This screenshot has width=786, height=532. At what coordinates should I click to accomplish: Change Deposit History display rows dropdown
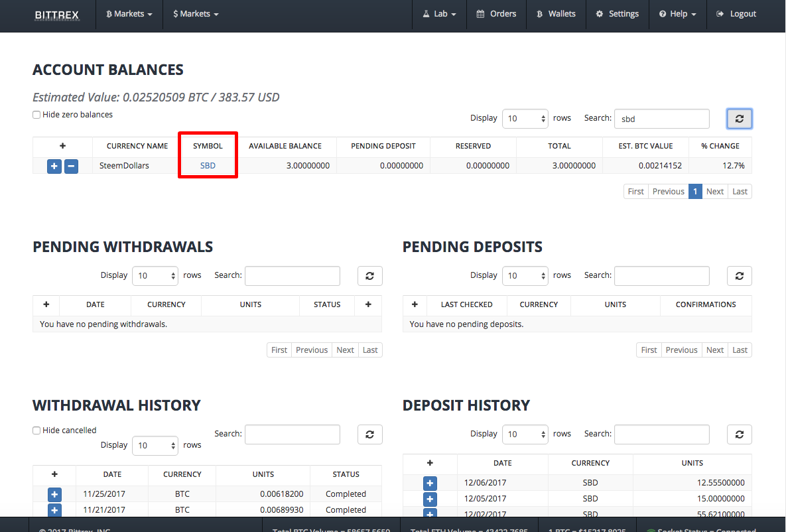(525, 434)
